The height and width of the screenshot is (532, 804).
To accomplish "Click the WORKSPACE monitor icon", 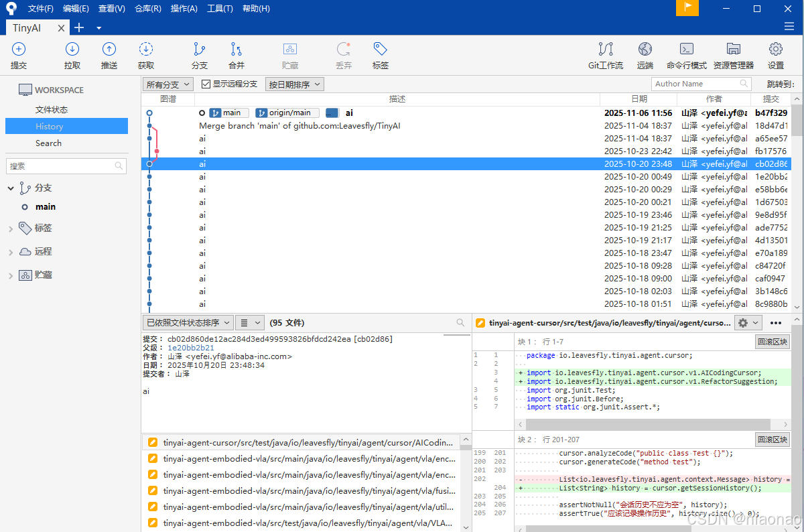I will pyautogui.click(x=25, y=90).
